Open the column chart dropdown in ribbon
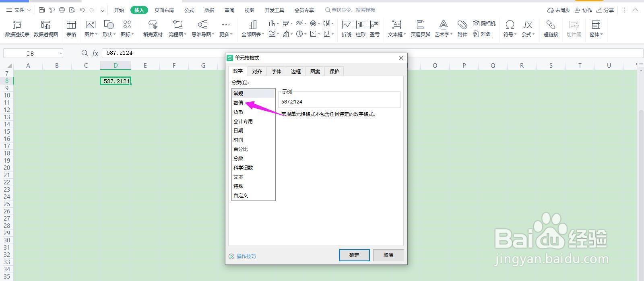Screen dimensions: 644x281 point(274,24)
